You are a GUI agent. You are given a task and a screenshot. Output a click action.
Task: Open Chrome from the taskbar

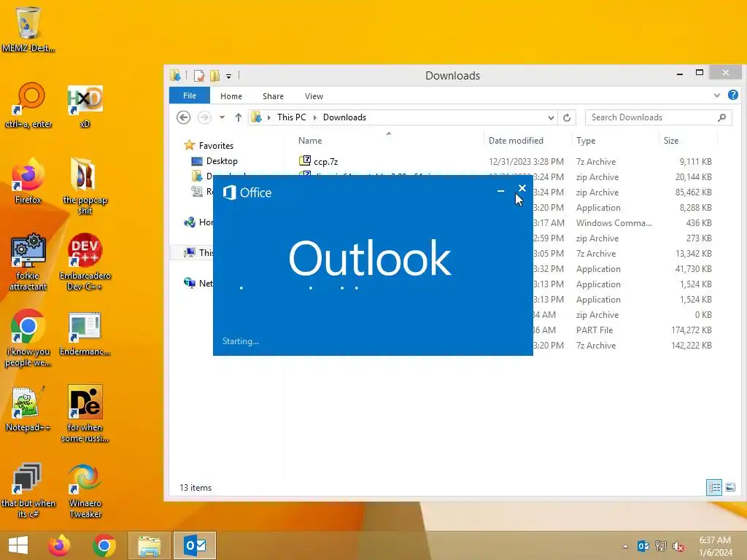click(104, 545)
